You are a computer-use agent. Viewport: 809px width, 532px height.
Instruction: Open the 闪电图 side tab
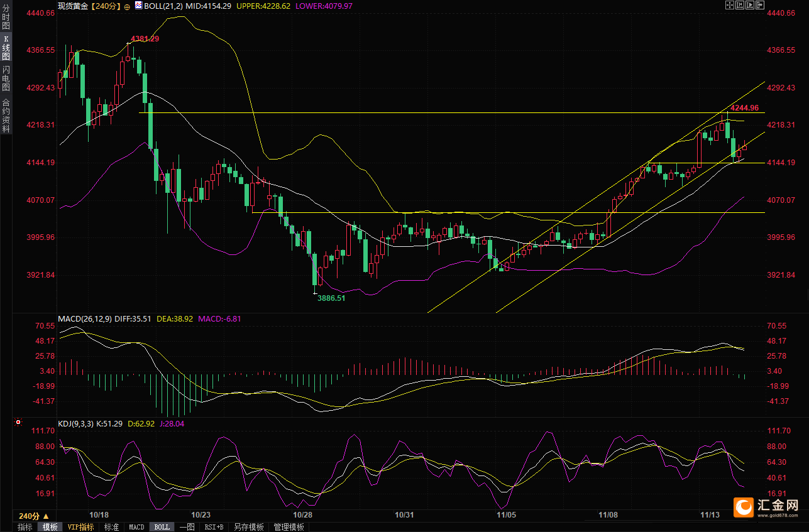tap(6, 79)
